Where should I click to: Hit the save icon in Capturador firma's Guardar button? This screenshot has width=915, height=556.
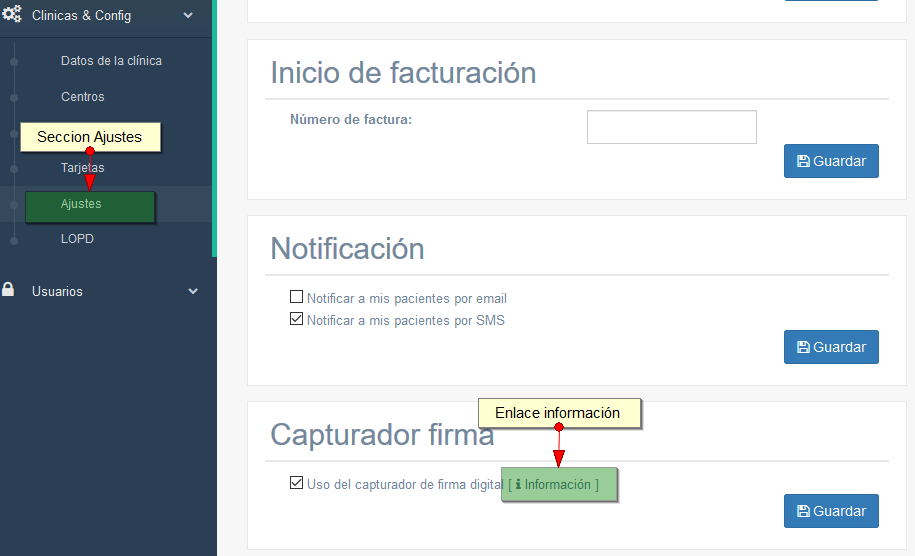[802, 511]
